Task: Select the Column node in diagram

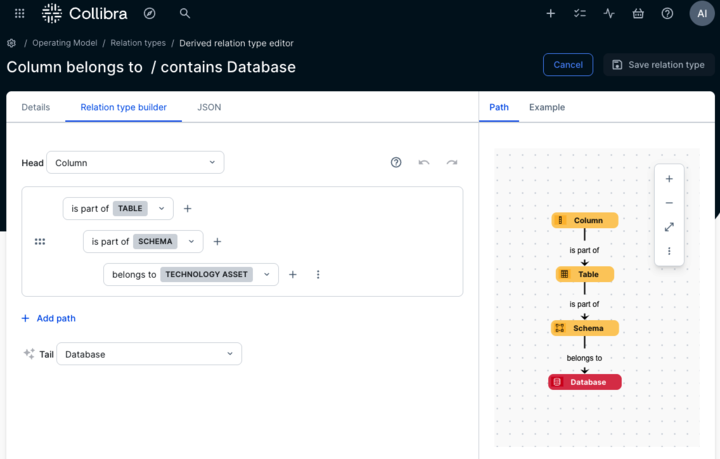Action: point(585,220)
